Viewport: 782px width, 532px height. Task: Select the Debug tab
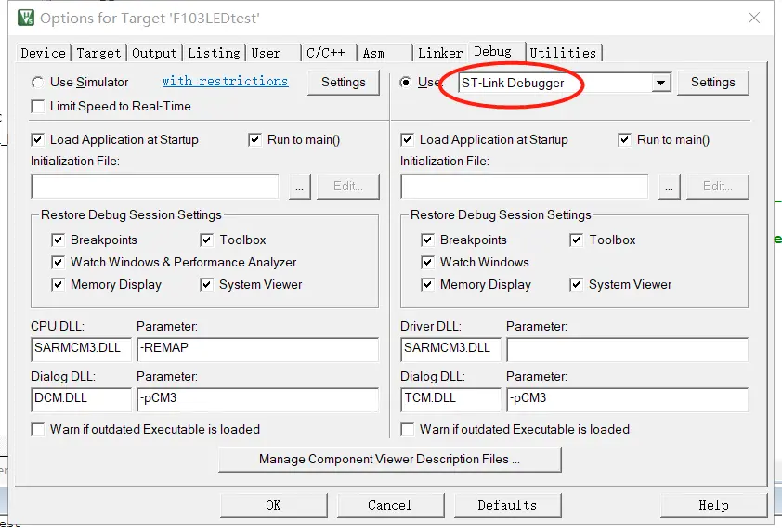496,51
